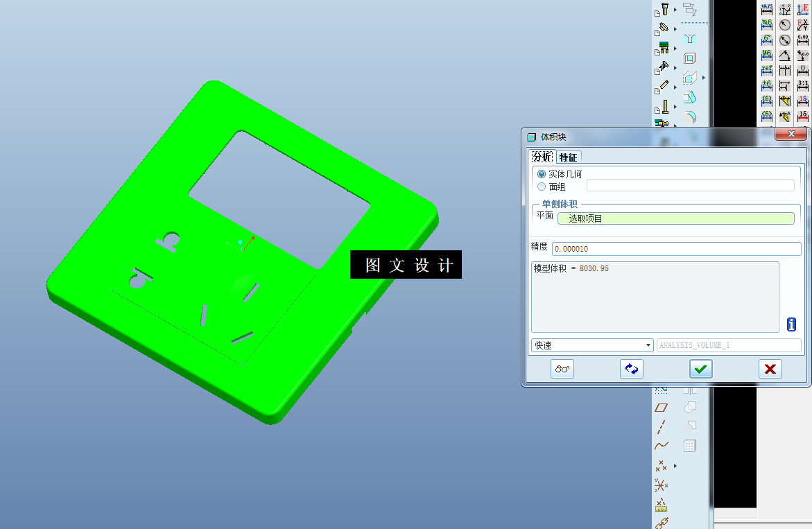The width and height of the screenshot is (812, 529).
Task: Open the 快速 analysis type dropdown
Action: [x=592, y=345]
